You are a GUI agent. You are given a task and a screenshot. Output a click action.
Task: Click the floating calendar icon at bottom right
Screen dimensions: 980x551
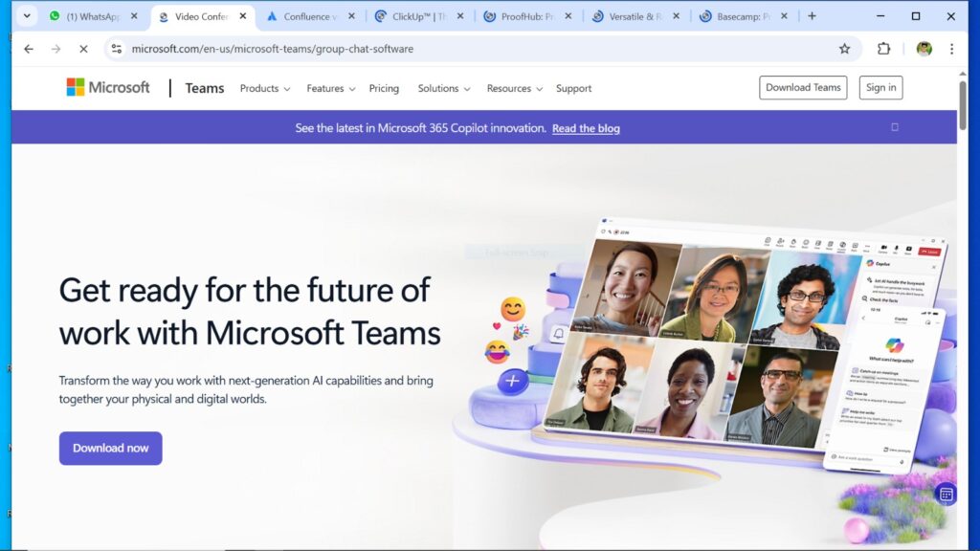[946, 495]
